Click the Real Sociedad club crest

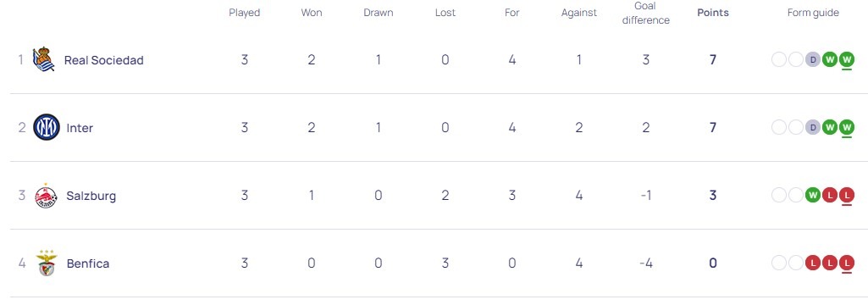[x=44, y=60]
